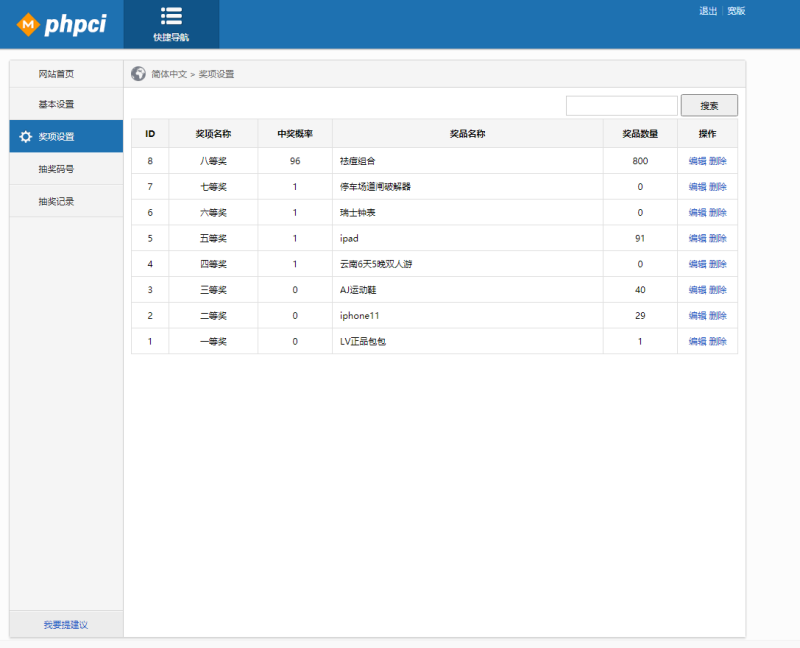800x648 pixels.
Task: Select the 云南6天5晚双人游 cell
Action: [467, 264]
